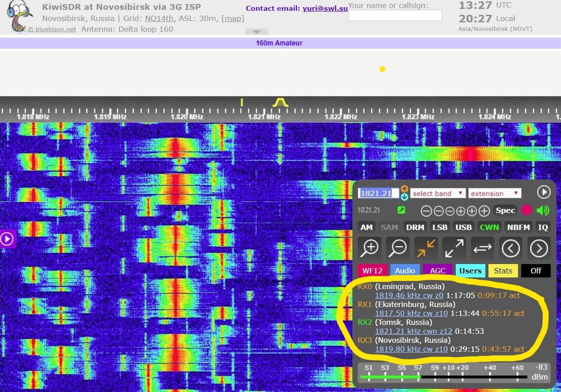Click the orange zoom-to-band inward arrows icon
561x392 pixels.
pos(426,247)
